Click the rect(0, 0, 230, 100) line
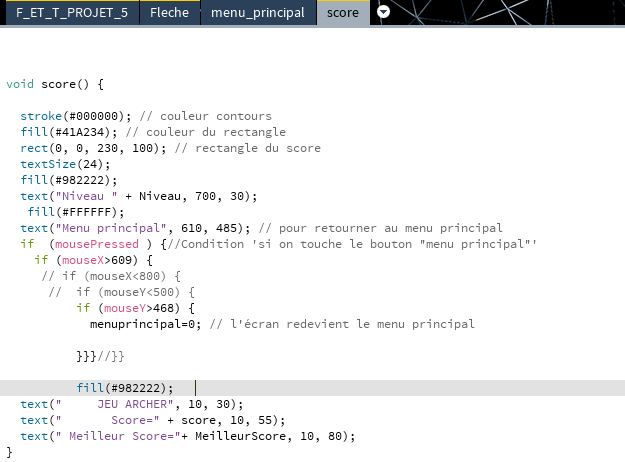This screenshot has width=625, height=462. [x=171, y=148]
